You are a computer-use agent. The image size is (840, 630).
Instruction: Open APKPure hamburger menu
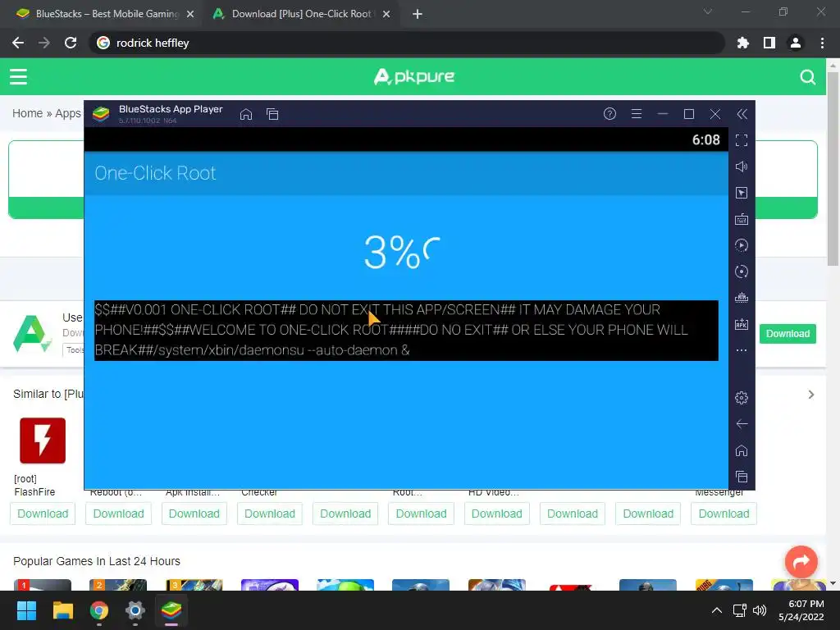[x=18, y=76]
